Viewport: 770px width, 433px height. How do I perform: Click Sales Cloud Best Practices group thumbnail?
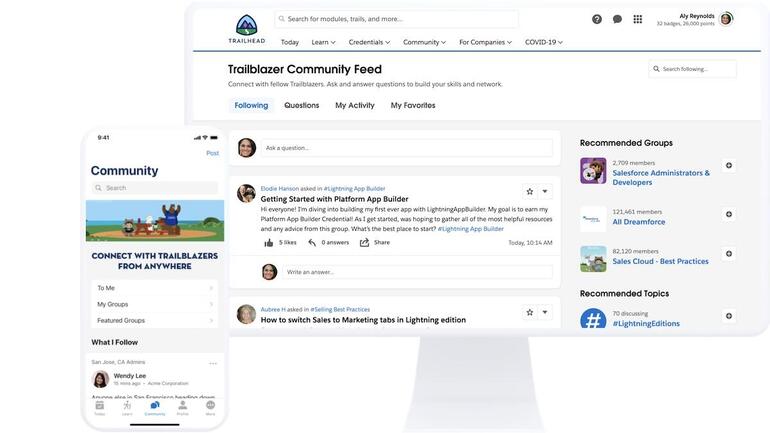pyautogui.click(x=593, y=259)
